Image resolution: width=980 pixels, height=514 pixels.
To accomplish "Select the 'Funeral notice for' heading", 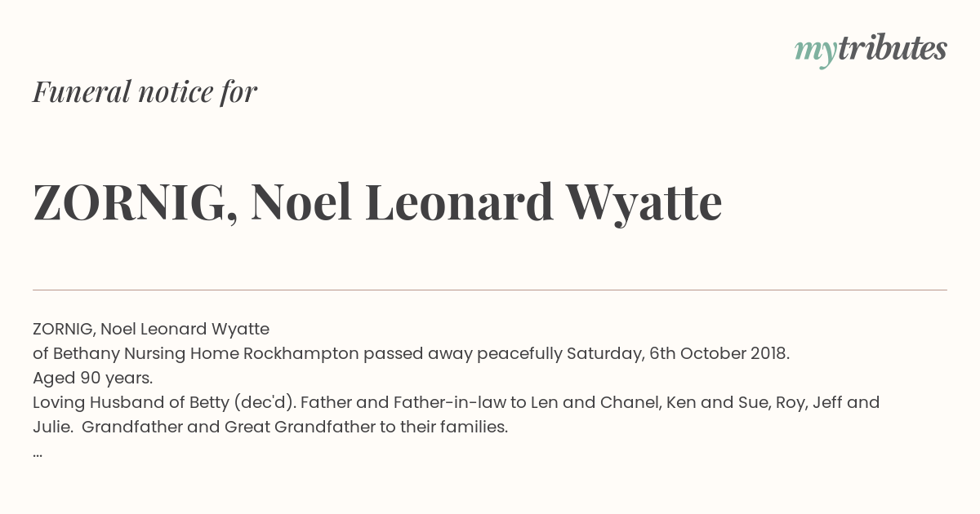I will click(145, 92).
